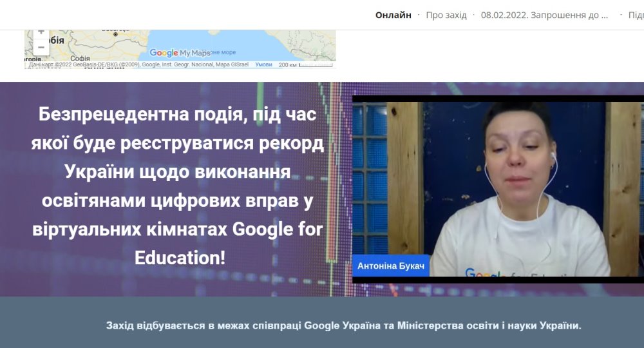
Task: Go to Про захід section
Action: [446, 15]
